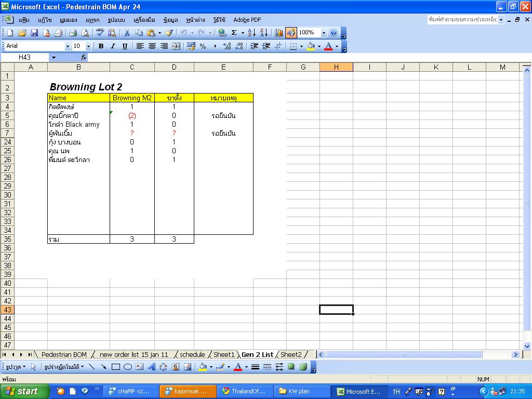Screen dimensions: 532x399
Task: Click the Fill Color paint bucket
Action: click(311, 46)
